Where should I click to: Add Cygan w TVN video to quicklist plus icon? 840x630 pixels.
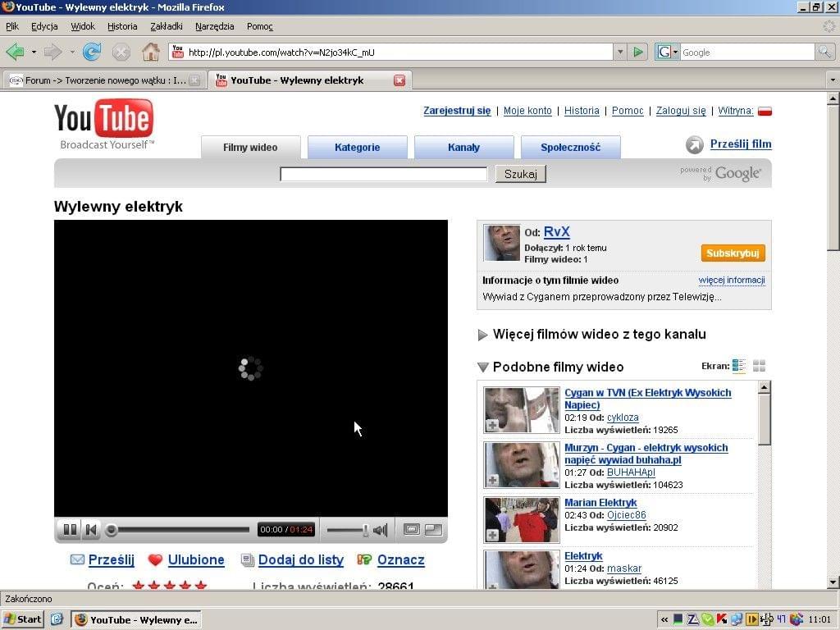pyautogui.click(x=492, y=426)
